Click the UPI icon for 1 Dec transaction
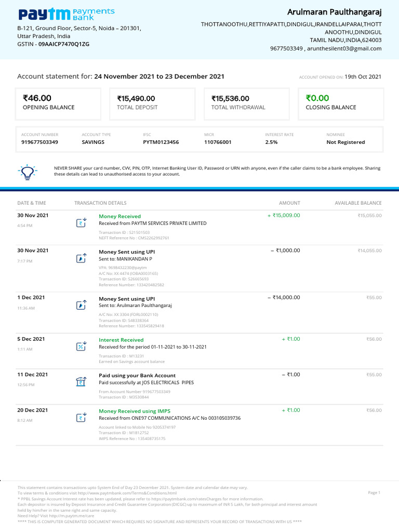Screen dimensions: 399x532 (x=81, y=305)
